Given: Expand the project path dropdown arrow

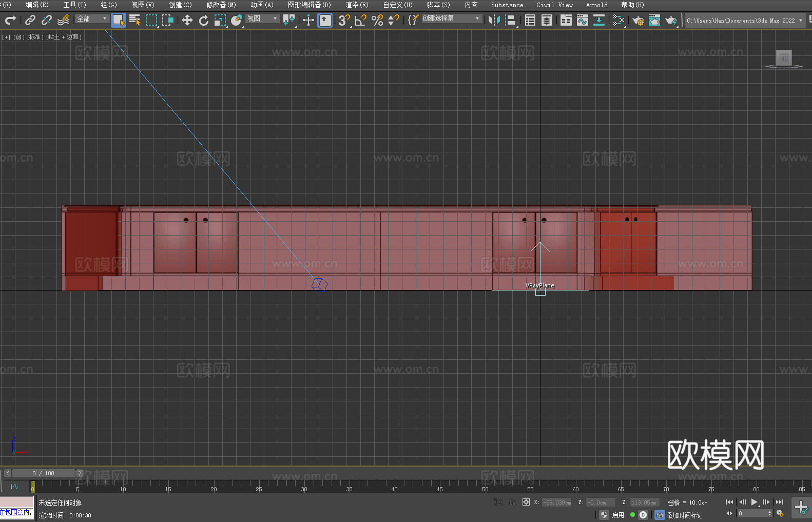Looking at the screenshot, I should coord(800,21).
